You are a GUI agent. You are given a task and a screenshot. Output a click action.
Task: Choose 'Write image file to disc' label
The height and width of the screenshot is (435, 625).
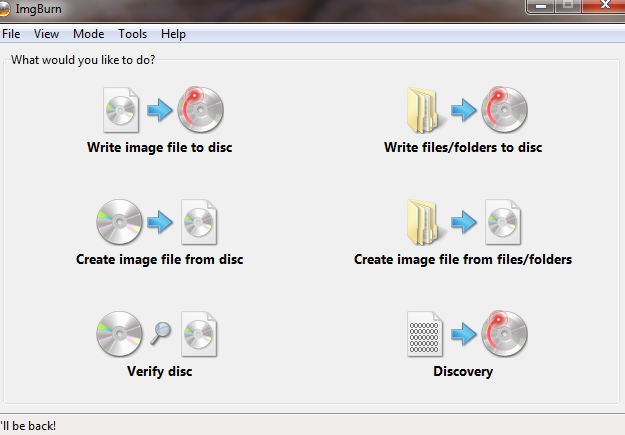pyautogui.click(x=159, y=148)
